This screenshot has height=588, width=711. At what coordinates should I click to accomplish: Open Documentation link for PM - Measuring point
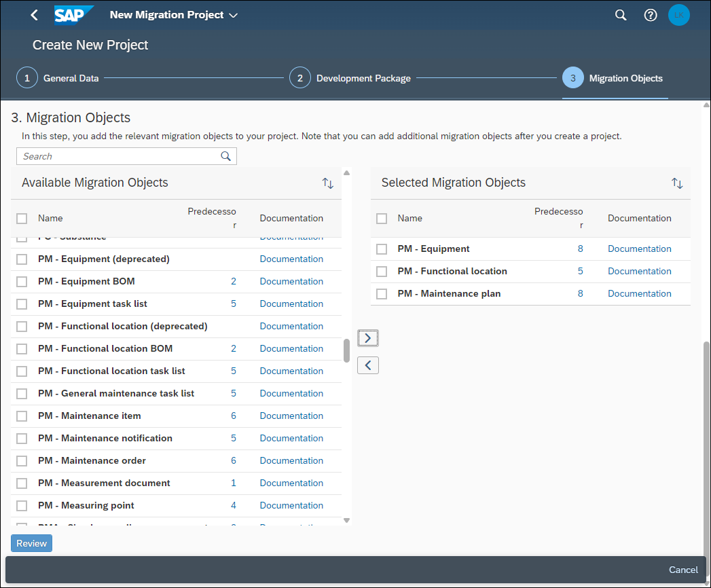coord(291,505)
